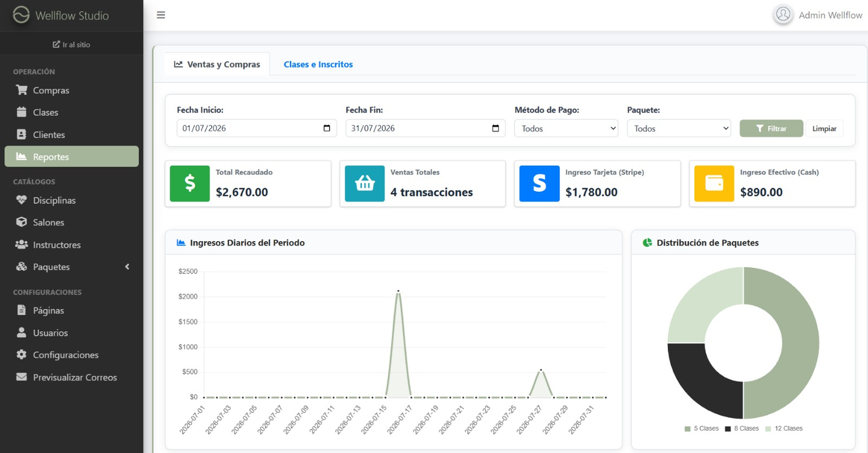Expand Paquetes submenu chevron arrow
The width and height of the screenshot is (868, 453).
(x=127, y=267)
